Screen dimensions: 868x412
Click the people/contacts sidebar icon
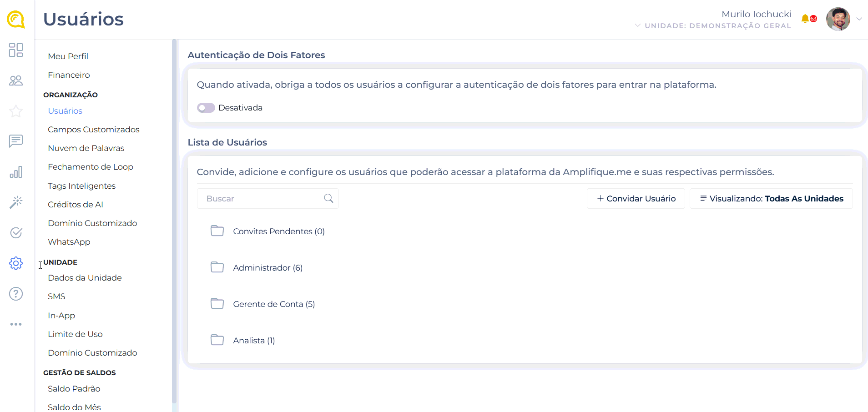point(16,80)
